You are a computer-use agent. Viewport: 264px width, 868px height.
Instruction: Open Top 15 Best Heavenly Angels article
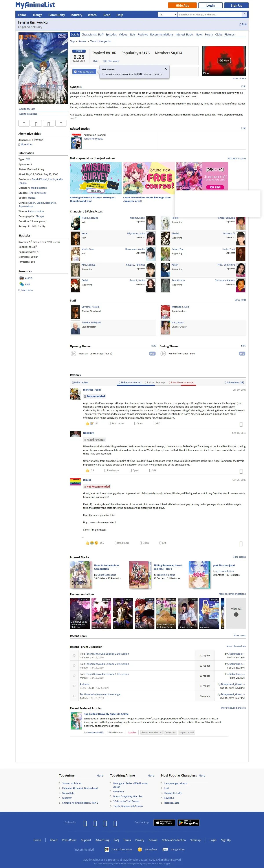(x=106, y=714)
